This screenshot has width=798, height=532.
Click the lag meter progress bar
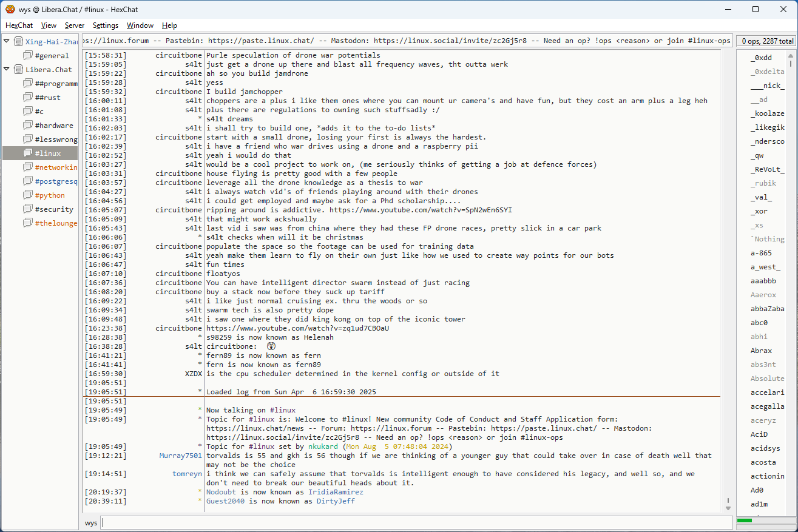click(764, 520)
